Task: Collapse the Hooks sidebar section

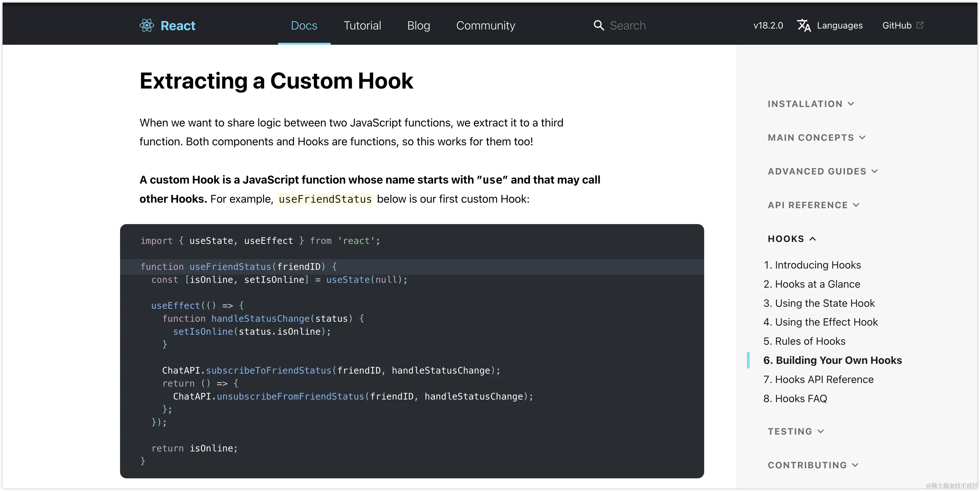Action: (x=792, y=239)
